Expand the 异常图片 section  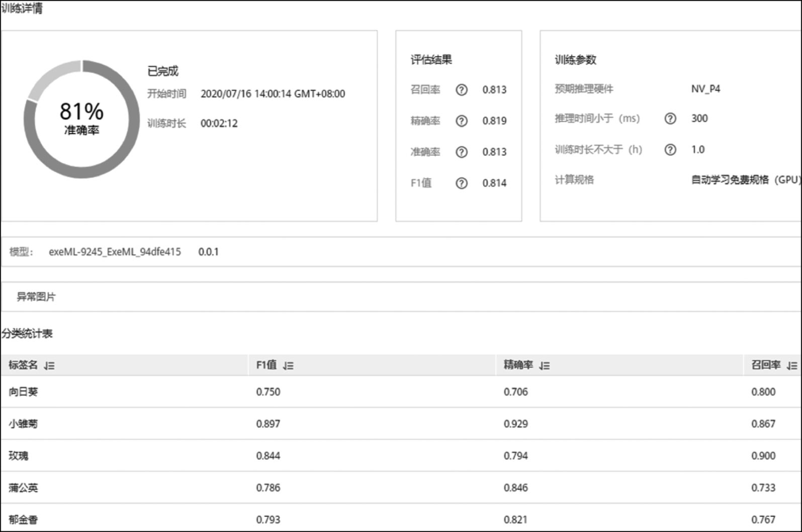(36, 297)
